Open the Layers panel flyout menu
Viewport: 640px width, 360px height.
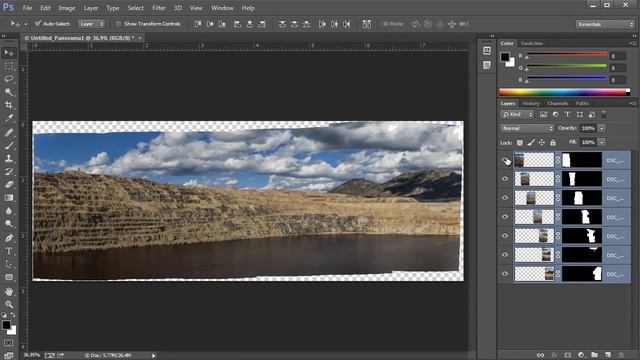[632, 104]
